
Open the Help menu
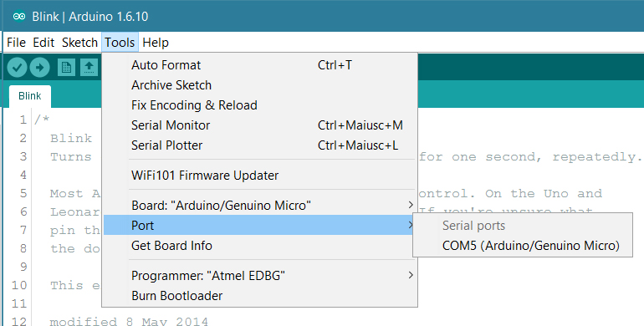156,43
